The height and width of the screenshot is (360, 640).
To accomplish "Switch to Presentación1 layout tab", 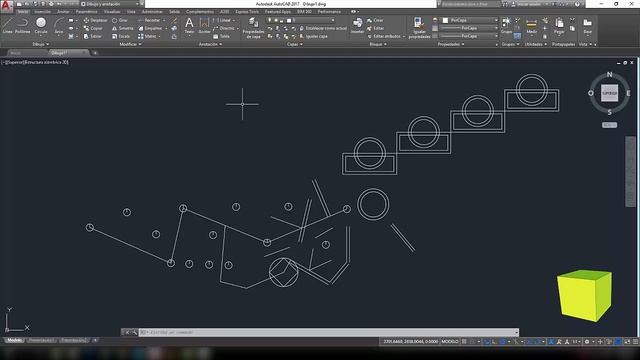I will (x=42, y=340).
